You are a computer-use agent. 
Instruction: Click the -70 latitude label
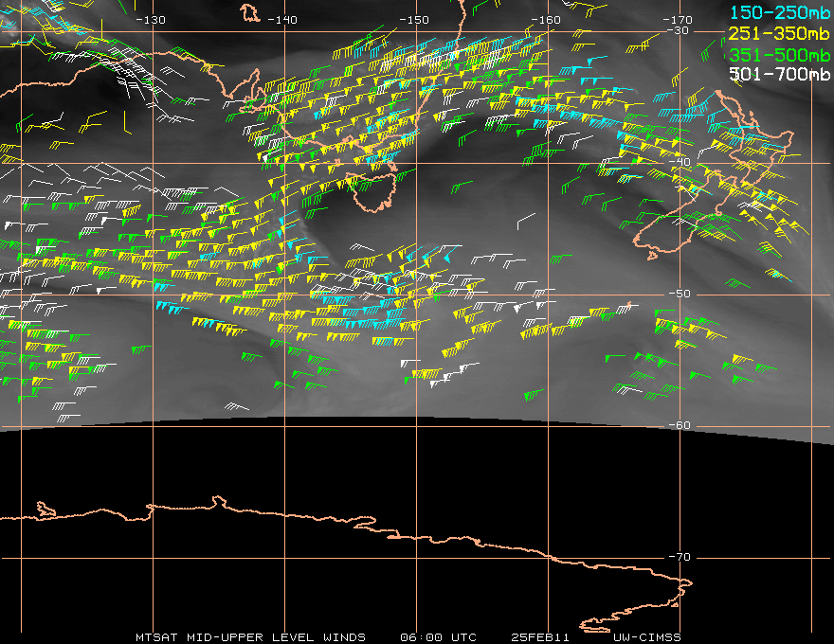(x=680, y=557)
